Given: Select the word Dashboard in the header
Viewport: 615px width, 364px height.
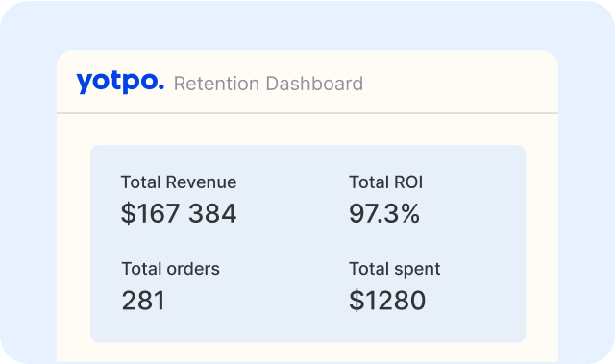Looking at the screenshot, I should click(314, 84).
